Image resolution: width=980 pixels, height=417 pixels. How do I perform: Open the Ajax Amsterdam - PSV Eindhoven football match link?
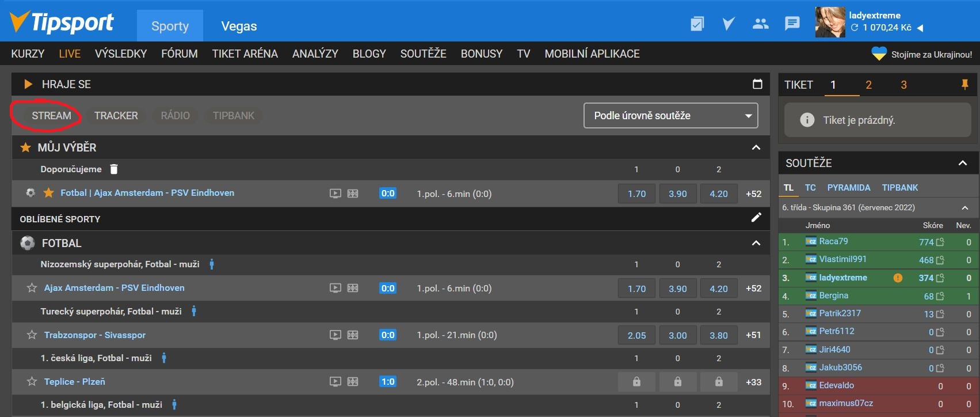[x=114, y=288]
